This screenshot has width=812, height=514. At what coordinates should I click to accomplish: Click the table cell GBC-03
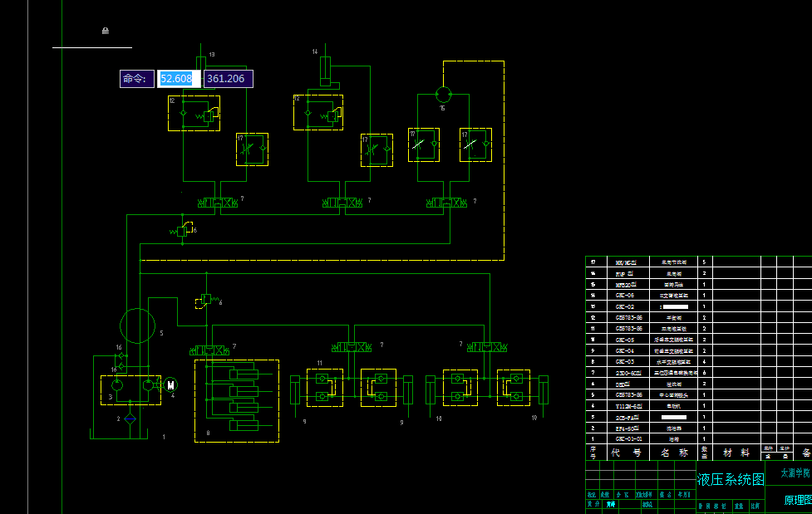628,362
